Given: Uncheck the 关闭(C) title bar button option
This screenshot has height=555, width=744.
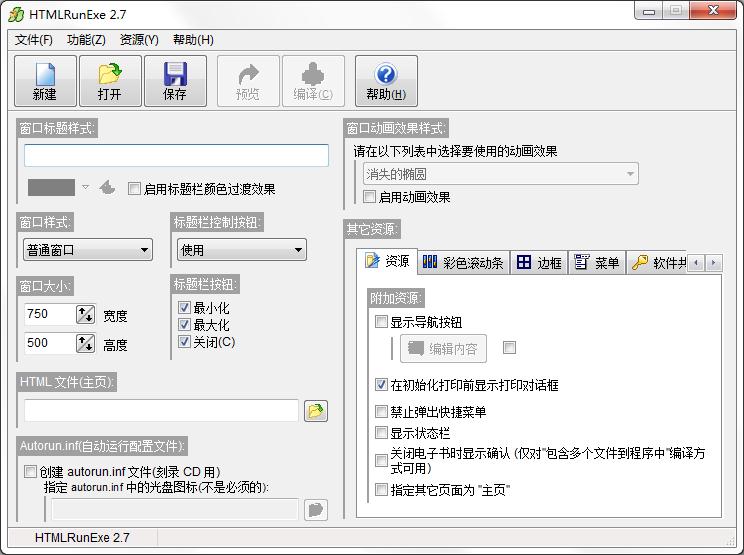Looking at the screenshot, I should tap(184, 342).
